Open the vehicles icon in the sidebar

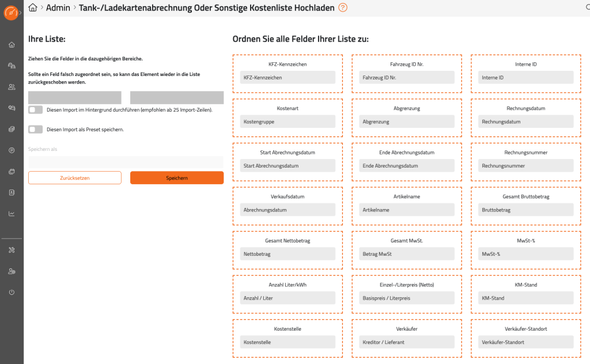pos(12,66)
